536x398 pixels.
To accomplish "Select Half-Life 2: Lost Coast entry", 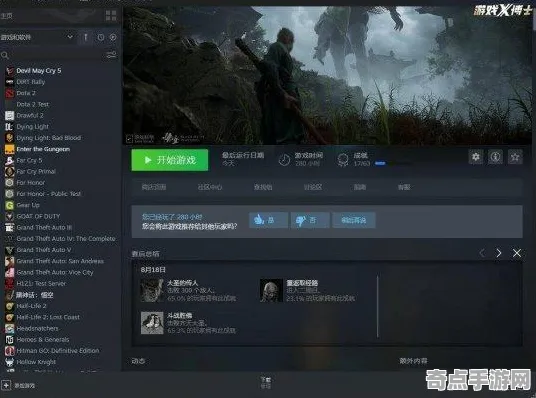I will coord(48,317).
